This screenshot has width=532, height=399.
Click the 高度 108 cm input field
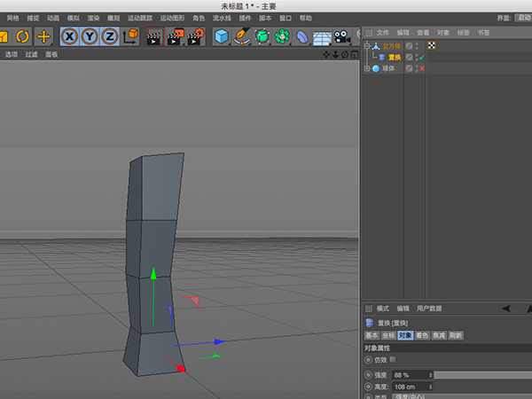pyautogui.click(x=410, y=387)
